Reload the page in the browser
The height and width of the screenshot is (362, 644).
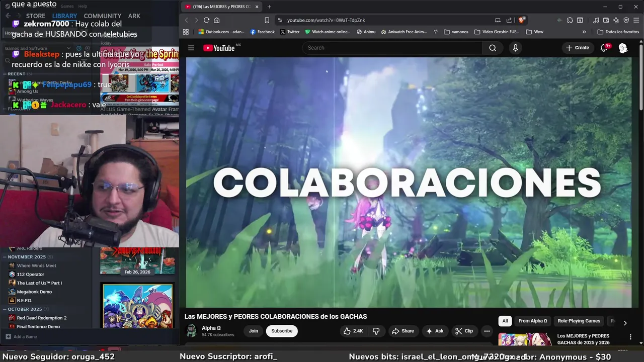tap(206, 20)
